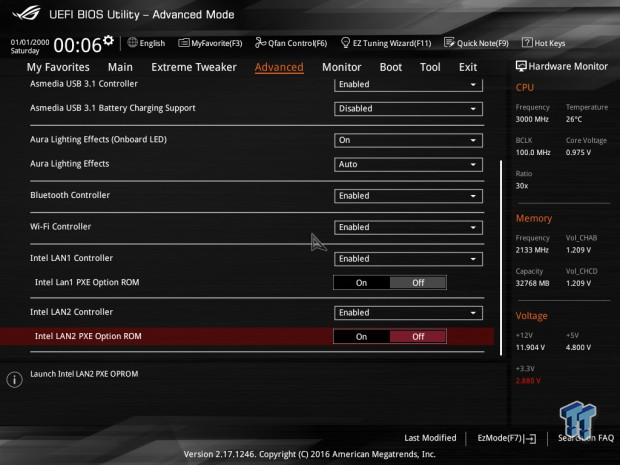Click the 26°C temperature value
The height and width of the screenshot is (465, 620).
(x=574, y=119)
